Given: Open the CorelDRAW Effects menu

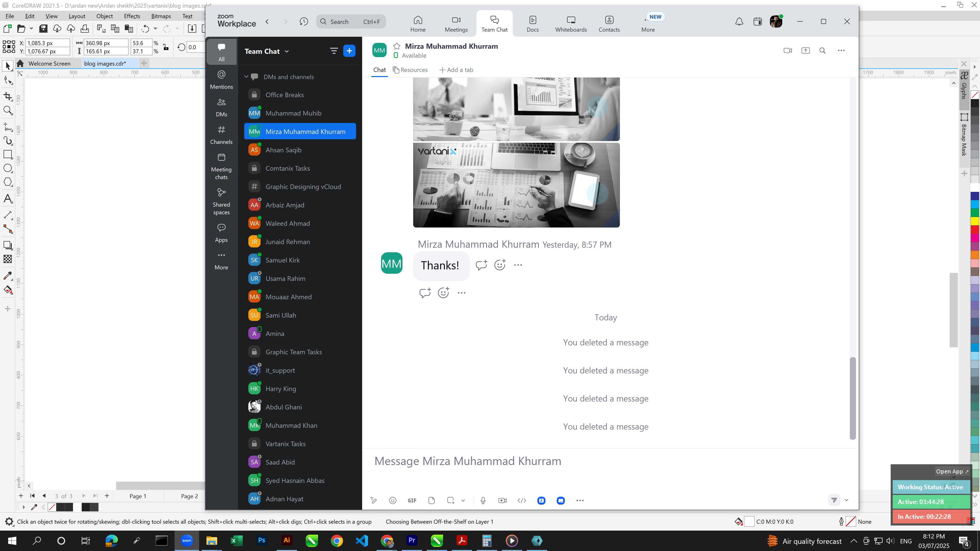Looking at the screenshot, I should point(132,16).
